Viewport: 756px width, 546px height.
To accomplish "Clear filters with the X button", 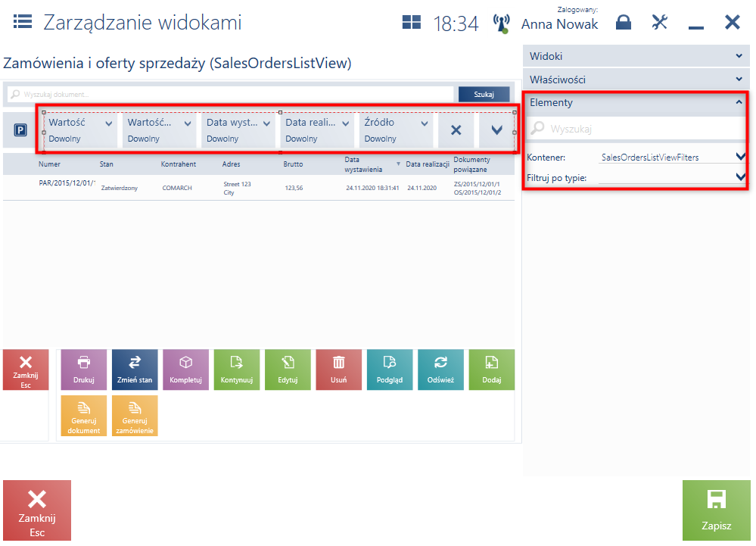I will 456,129.
